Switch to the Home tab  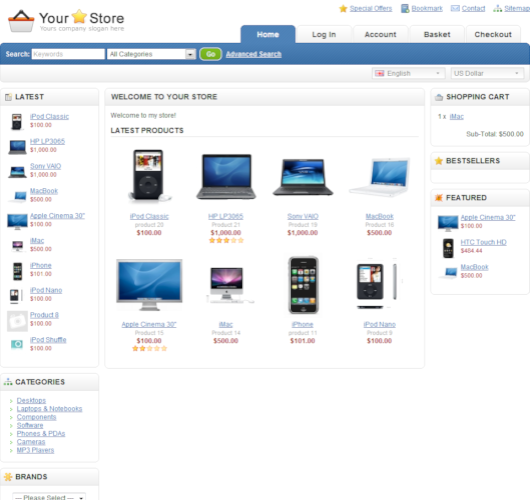[268, 34]
